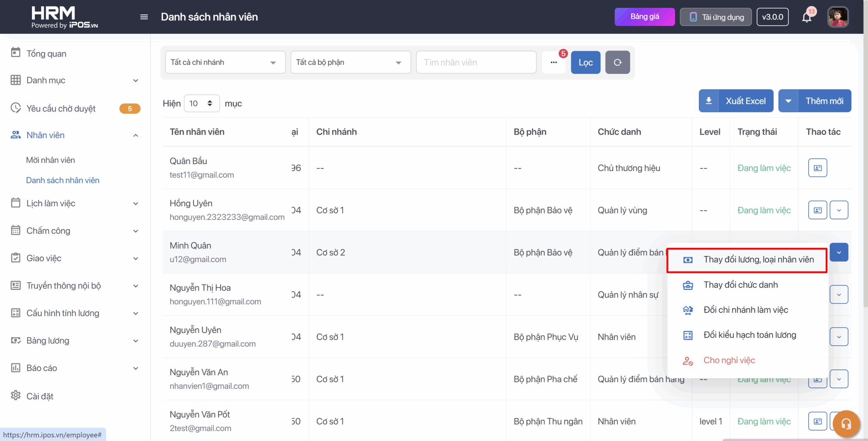Toggle the hamburger sidebar menu icon

(144, 17)
